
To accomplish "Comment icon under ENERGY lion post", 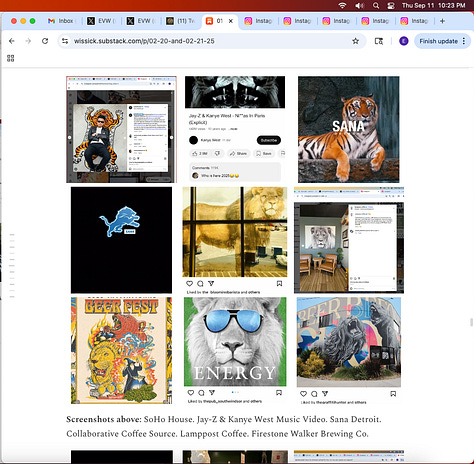I will [x=201, y=392].
